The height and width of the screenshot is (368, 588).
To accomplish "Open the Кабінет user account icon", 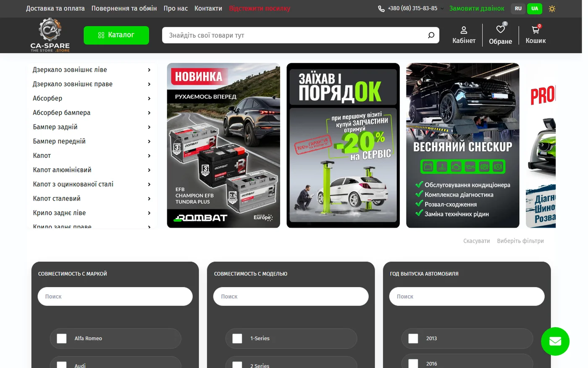I will 464,30.
